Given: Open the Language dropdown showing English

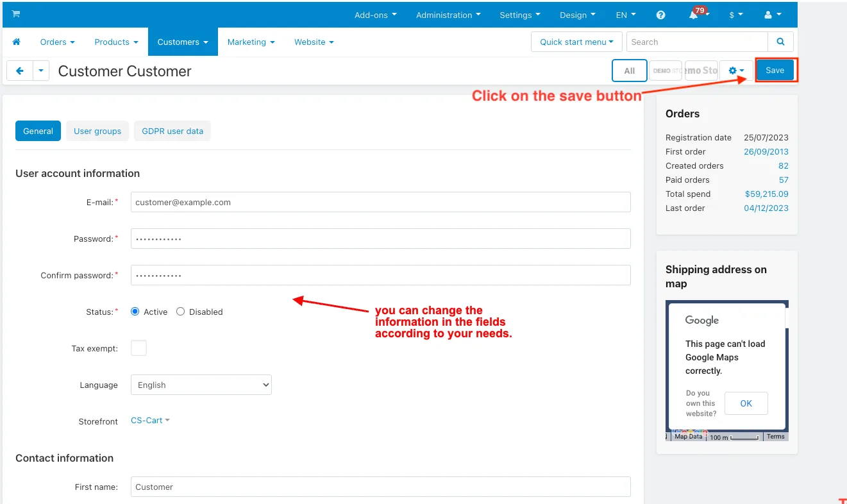Looking at the screenshot, I should 201,385.
